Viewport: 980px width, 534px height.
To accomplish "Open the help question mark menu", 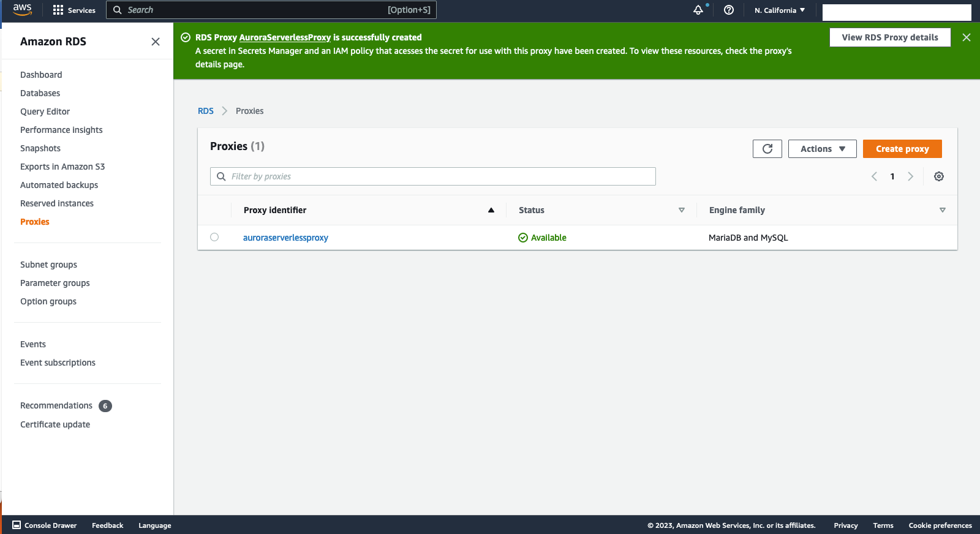I will 729,10.
